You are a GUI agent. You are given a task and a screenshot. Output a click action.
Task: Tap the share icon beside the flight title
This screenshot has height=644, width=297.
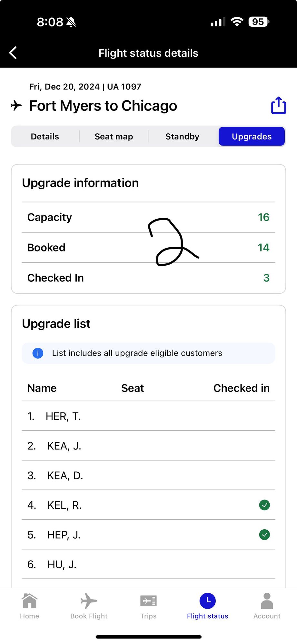click(279, 105)
